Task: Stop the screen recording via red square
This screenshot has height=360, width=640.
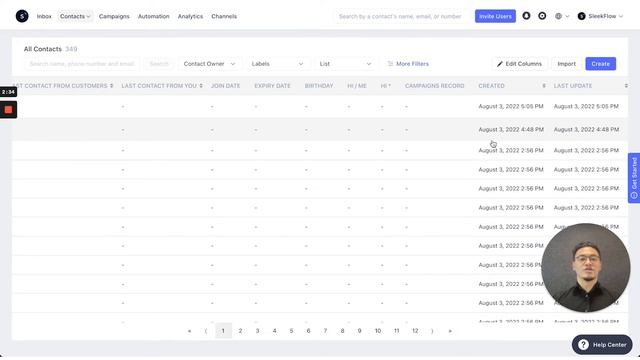Action: (8, 110)
